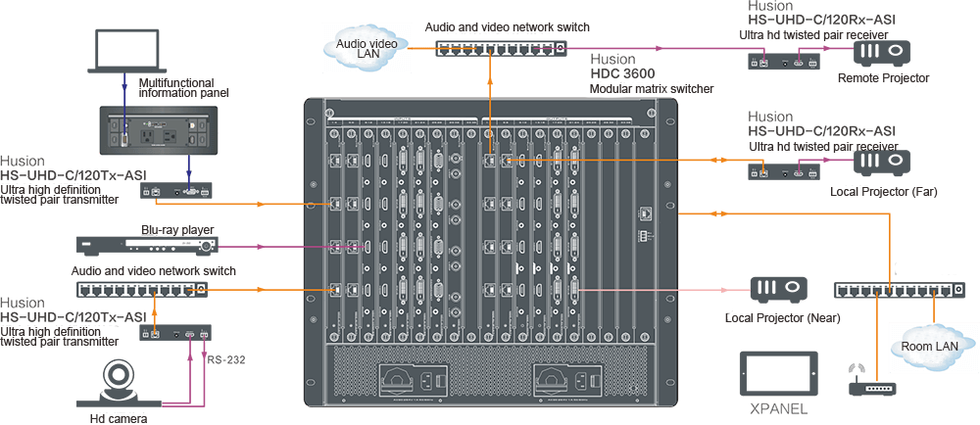Select the Local Projector (Far) icon
Screen dimensions: 980x425
point(883,165)
